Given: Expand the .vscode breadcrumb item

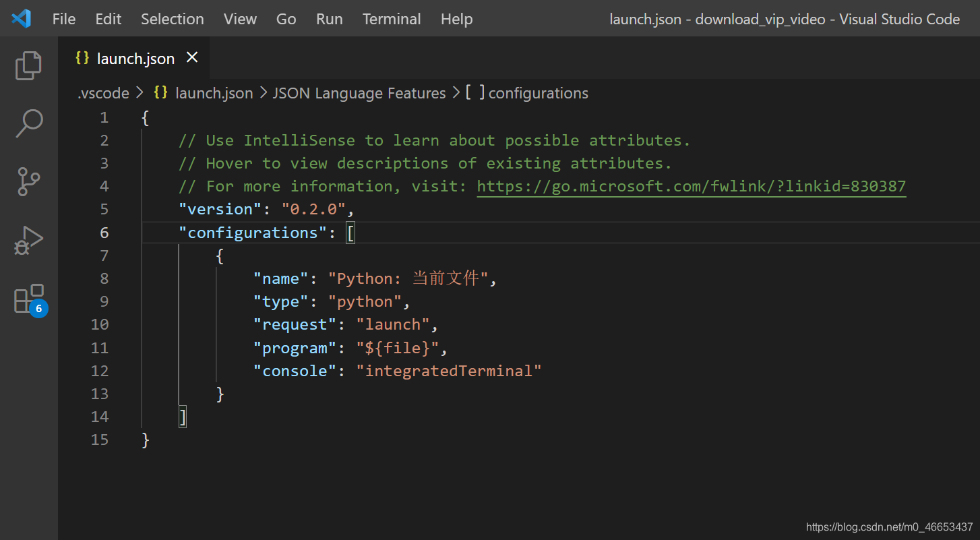Looking at the screenshot, I should pyautogui.click(x=102, y=92).
